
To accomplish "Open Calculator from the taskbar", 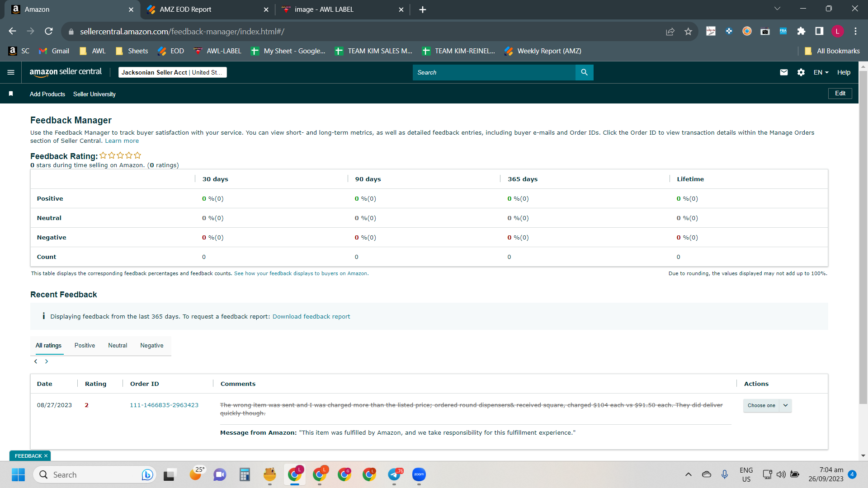I will [245, 474].
